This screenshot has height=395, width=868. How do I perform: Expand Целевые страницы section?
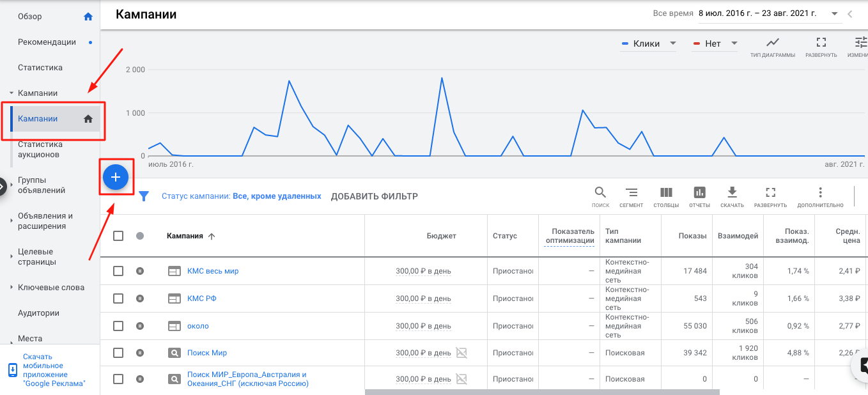(x=11, y=257)
